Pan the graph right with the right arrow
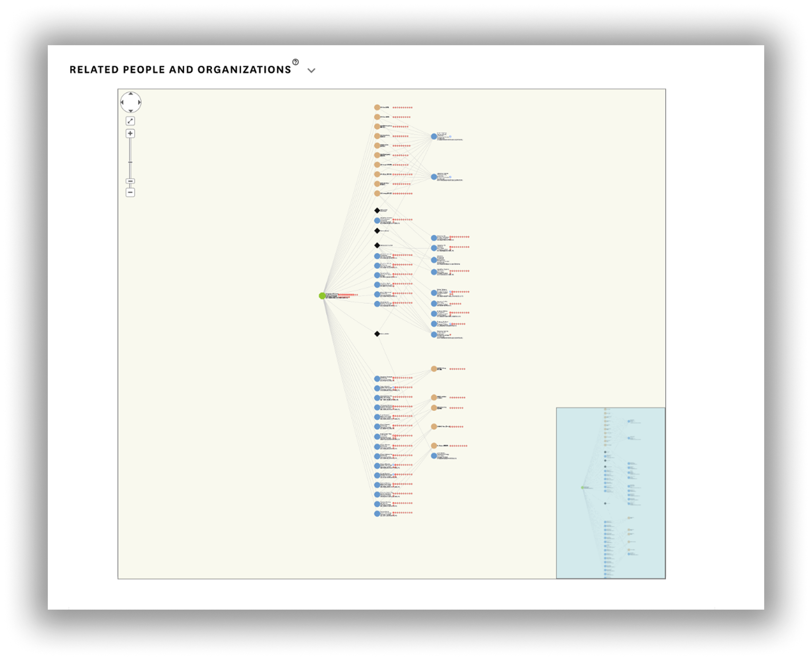This screenshot has width=812, height=660. click(139, 102)
